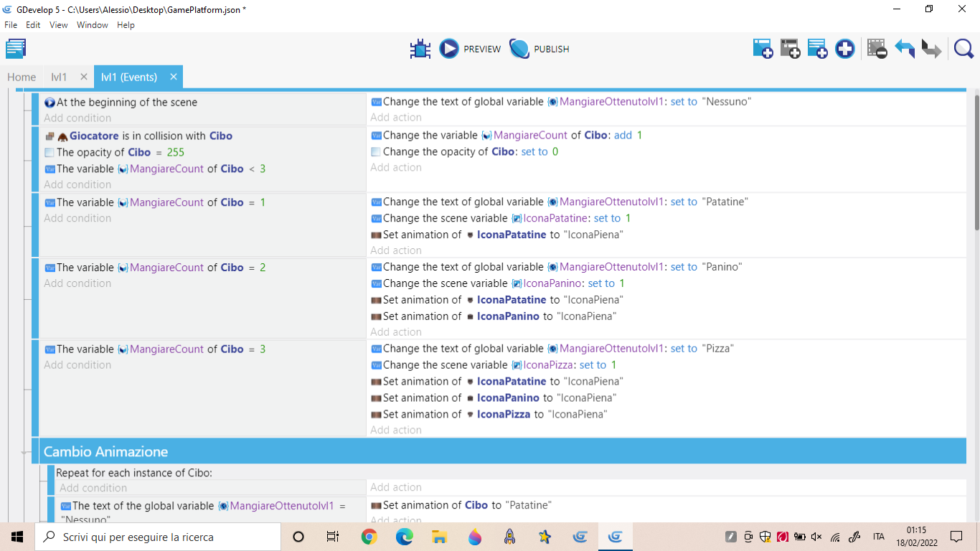Screen dimensions: 980x551
Task: Open the Window menu
Action: coord(93,25)
